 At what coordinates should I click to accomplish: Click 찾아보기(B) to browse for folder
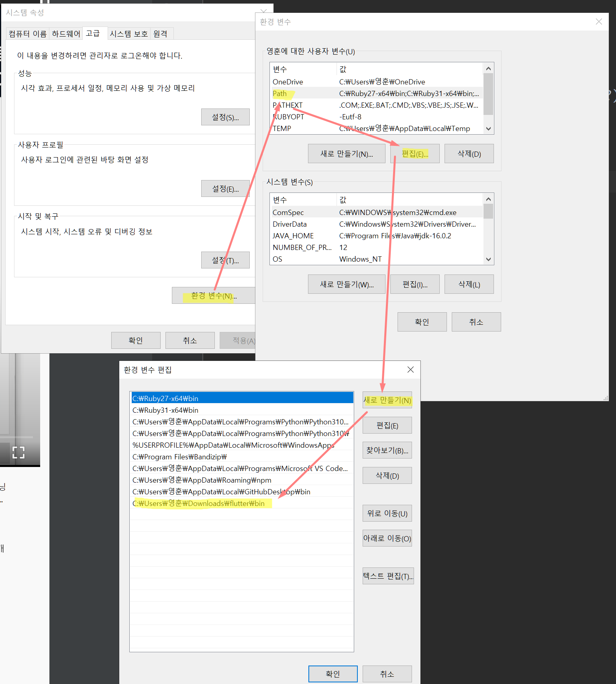(x=387, y=451)
